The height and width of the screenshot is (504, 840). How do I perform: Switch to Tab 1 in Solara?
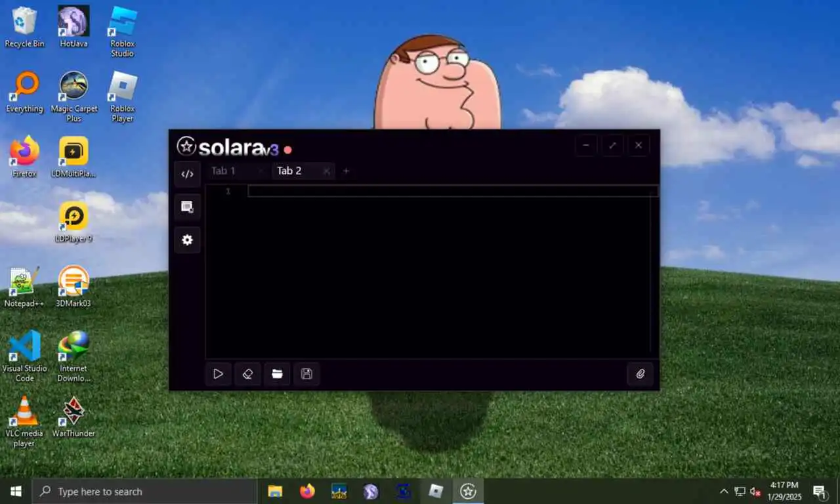tap(223, 171)
